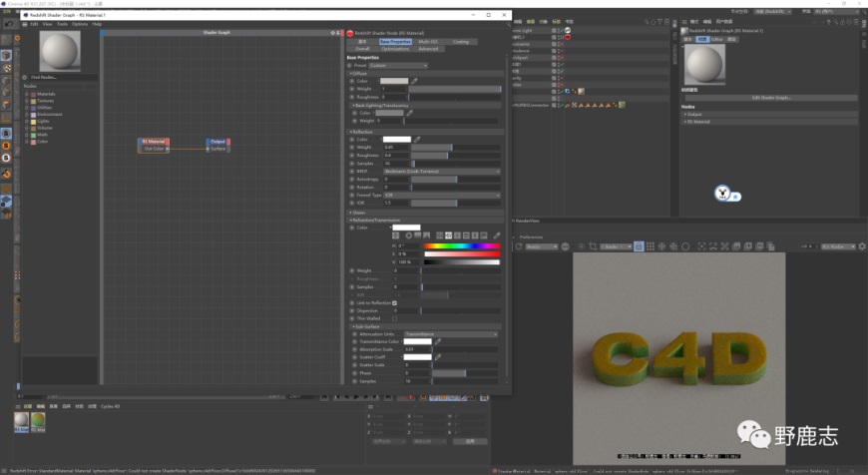The width and height of the screenshot is (868, 475).
Task: Open the RenderView grid overlay
Action: click(x=650, y=246)
